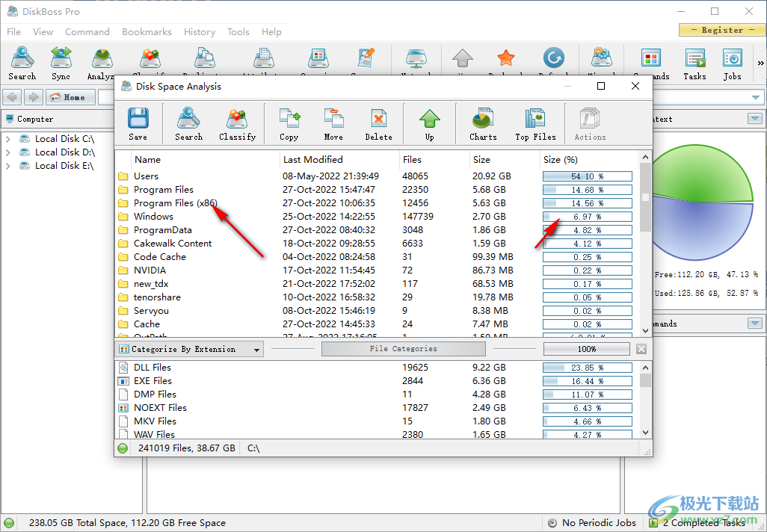Click Search icon in Disk Space Analysis toolbar
The width and height of the screenshot is (767, 532).
coord(189,124)
